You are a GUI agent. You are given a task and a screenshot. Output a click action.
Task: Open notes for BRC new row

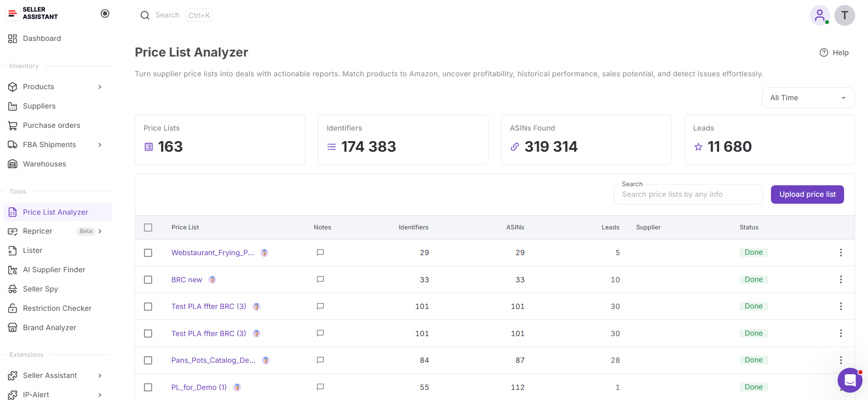320,280
